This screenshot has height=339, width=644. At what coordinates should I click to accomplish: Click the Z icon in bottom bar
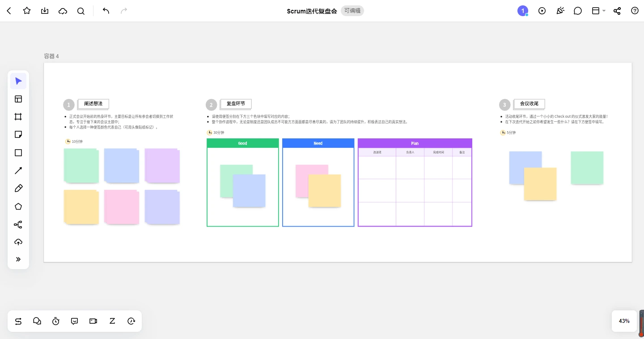112,321
